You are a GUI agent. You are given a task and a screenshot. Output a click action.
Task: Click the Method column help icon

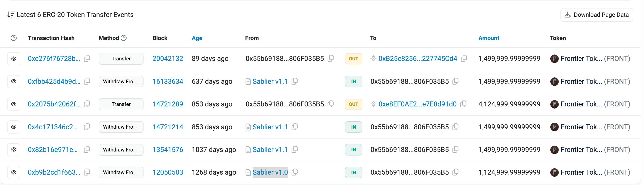tap(123, 38)
